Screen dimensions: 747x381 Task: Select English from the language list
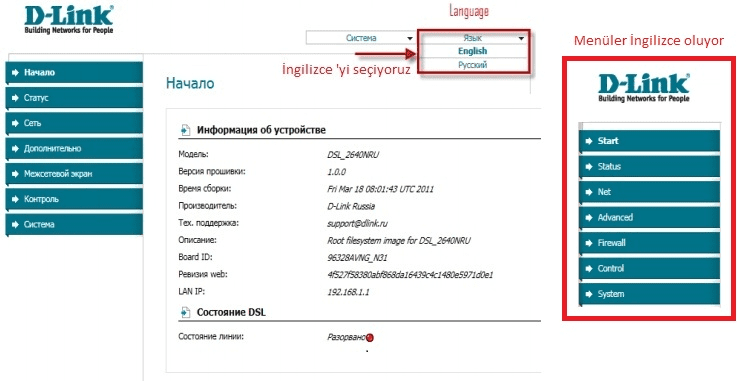click(472, 51)
